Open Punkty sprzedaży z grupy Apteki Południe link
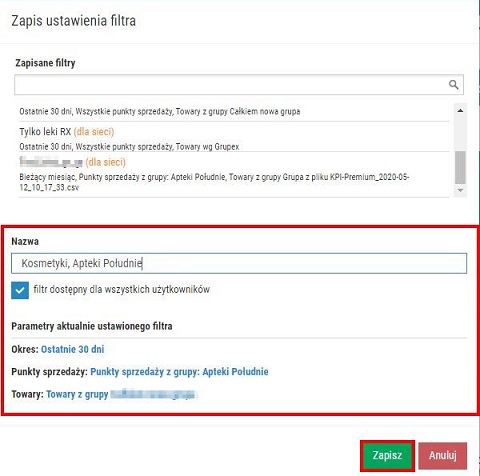This screenshot has width=480, height=476. tap(179, 372)
